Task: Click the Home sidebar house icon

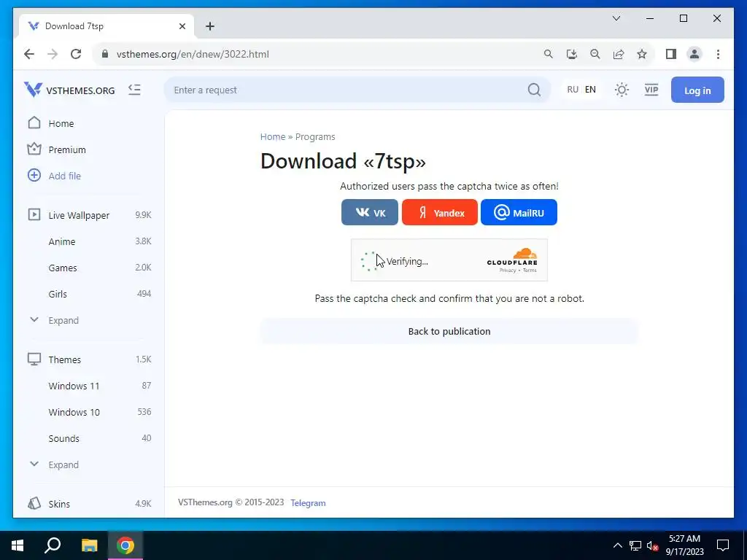Action: [34, 122]
